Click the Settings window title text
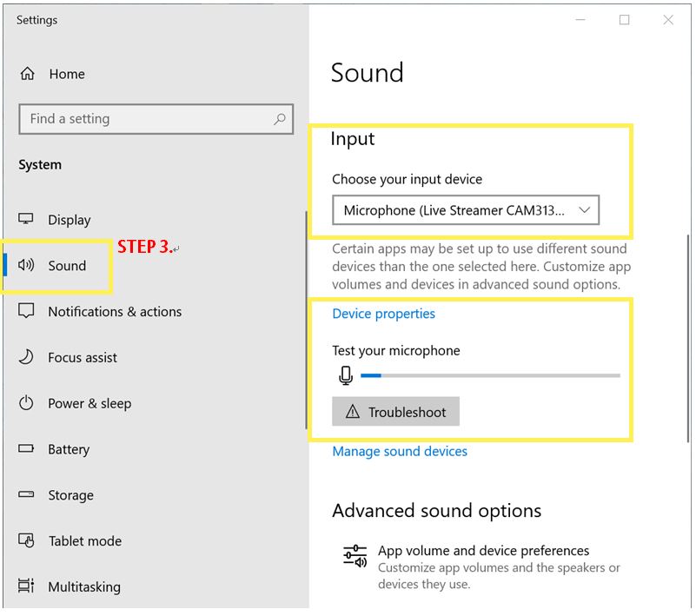696x616 pixels. [x=36, y=20]
